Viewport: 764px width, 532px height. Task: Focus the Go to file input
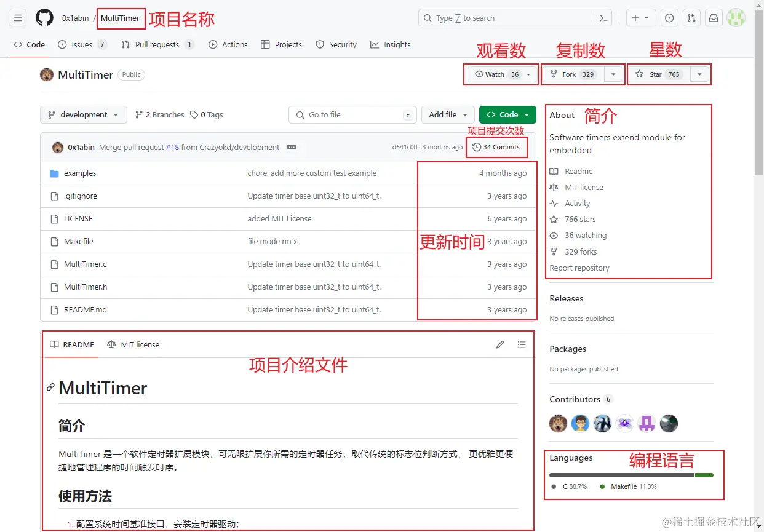352,115
